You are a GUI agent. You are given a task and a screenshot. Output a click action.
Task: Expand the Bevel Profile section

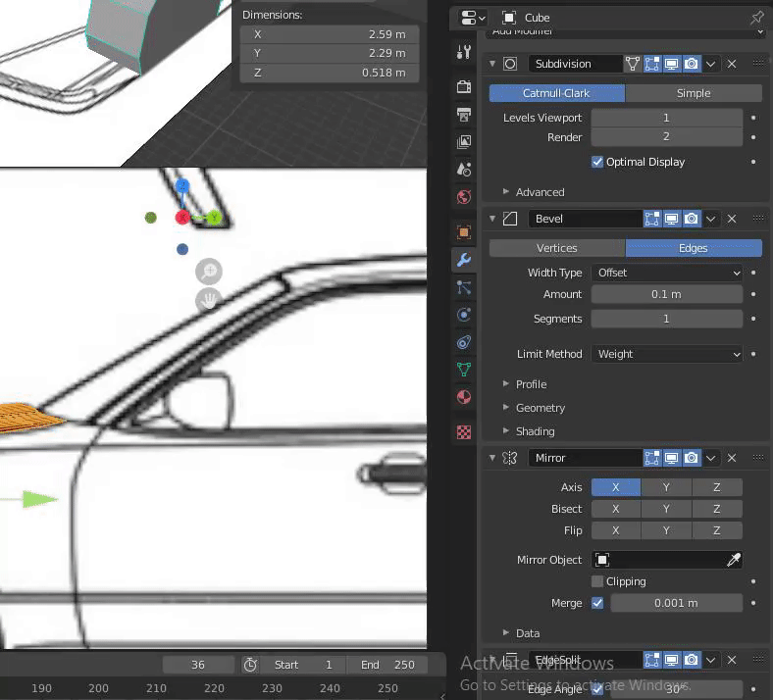506,383
